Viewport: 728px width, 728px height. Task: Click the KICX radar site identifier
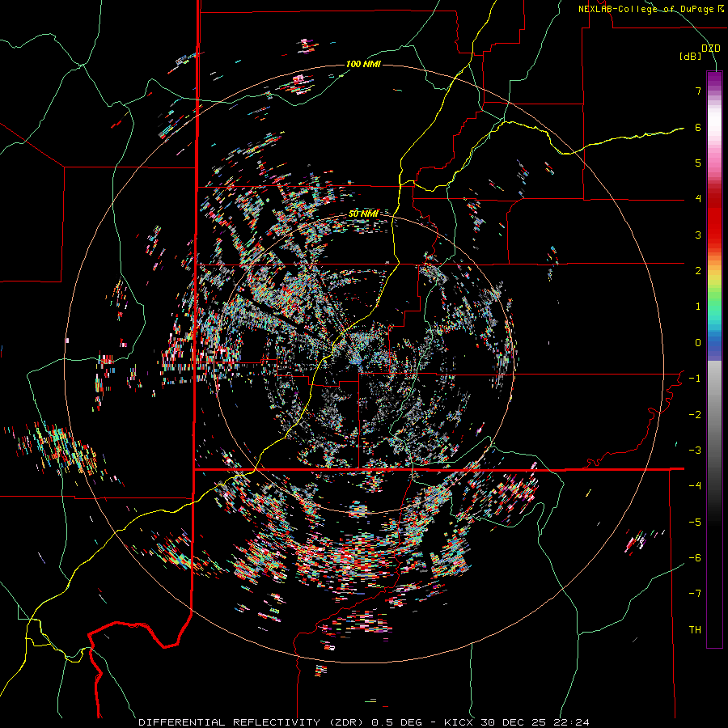click(459, 722)
